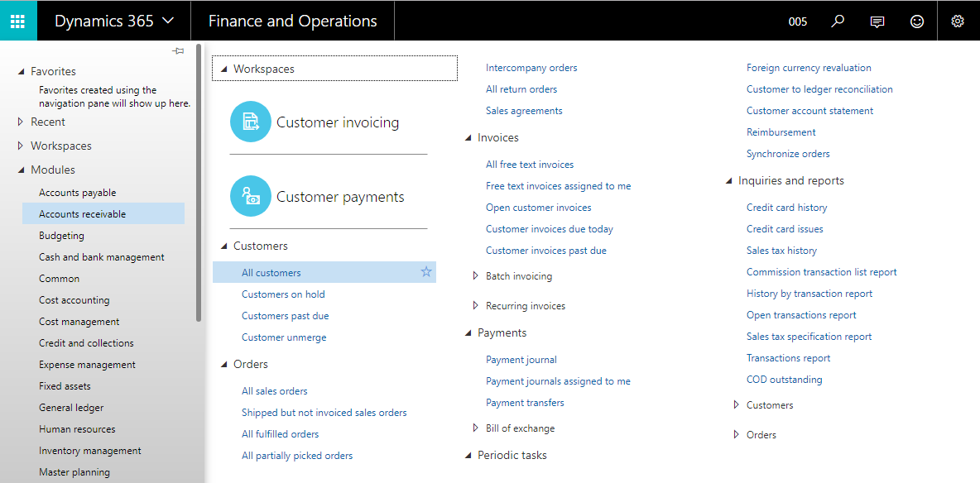Open Customer invoices past due

pos(546,251)
